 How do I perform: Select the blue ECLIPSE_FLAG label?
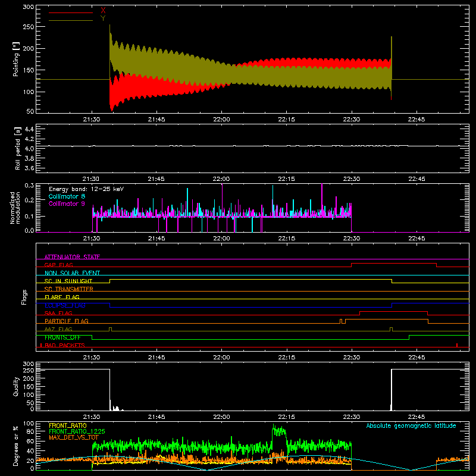click(65, 305)
